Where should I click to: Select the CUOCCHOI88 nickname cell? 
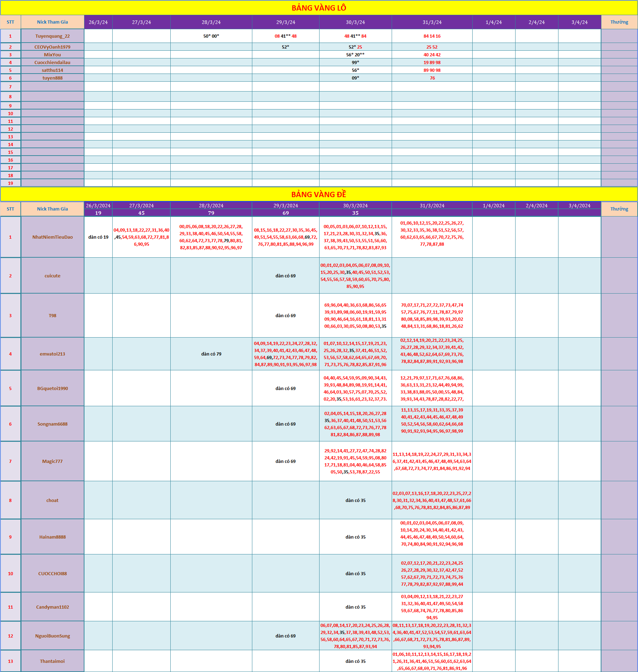(52, 573)
